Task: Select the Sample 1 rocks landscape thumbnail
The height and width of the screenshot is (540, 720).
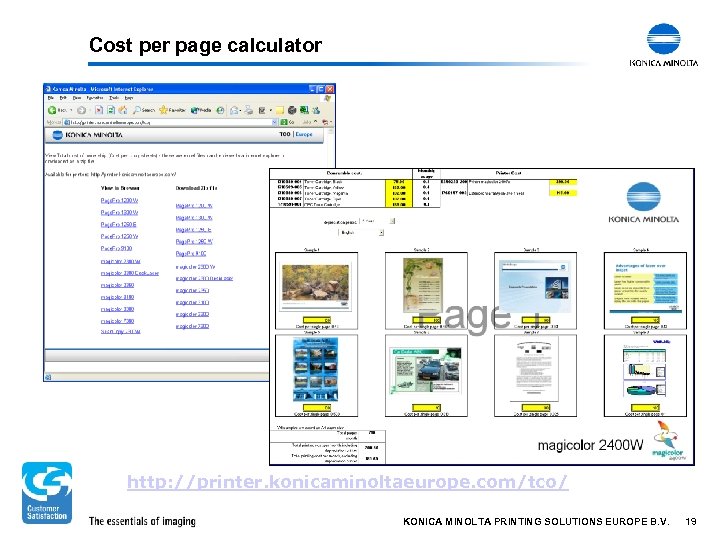Action: tap(315, 286)
